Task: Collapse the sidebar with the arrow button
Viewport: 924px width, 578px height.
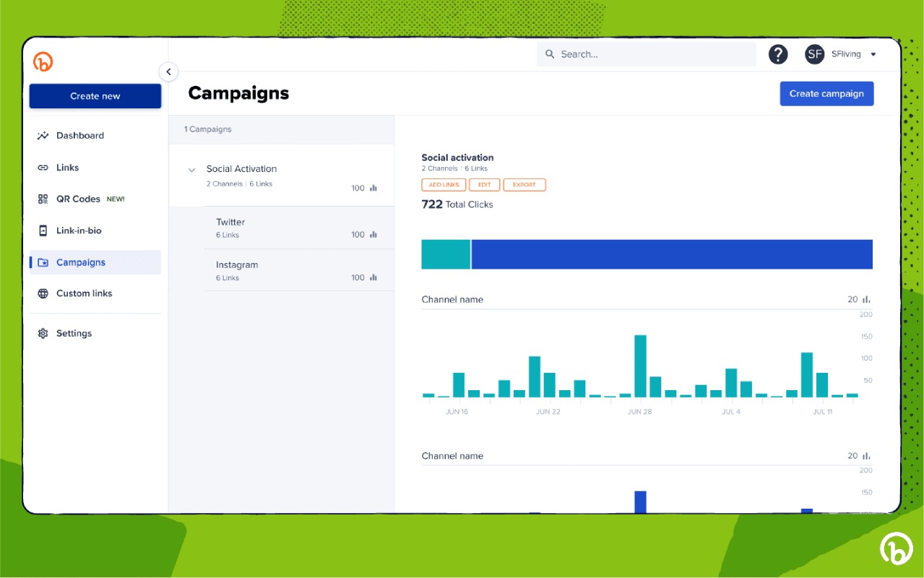Action: click(168, 72)
